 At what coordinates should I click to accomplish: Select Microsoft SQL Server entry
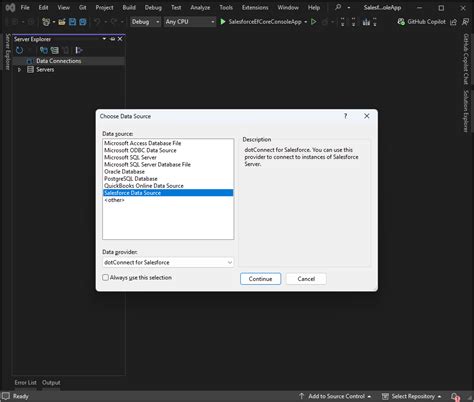tap(168, 157)
